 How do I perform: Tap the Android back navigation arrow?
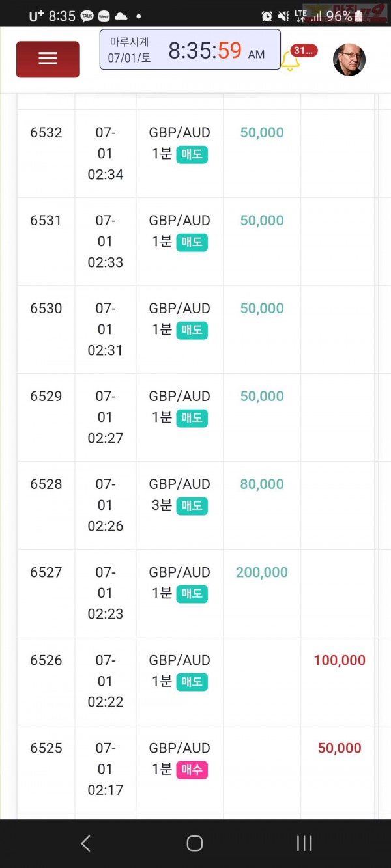85,843
